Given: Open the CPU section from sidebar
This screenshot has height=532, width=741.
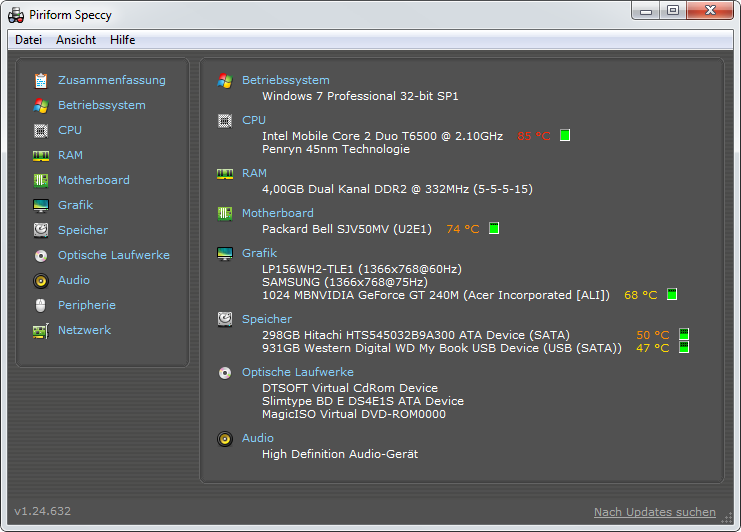Looking at the screenshot, I should [x=70, y=130].
